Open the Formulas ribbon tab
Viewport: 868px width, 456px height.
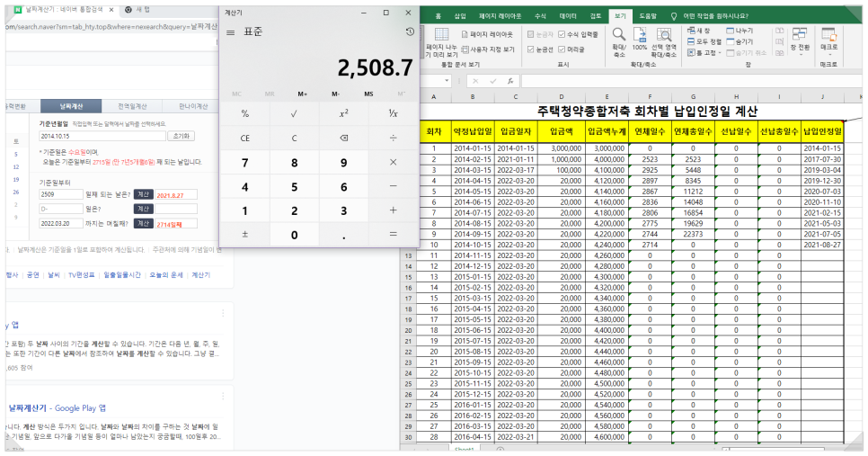coord(540,16)
